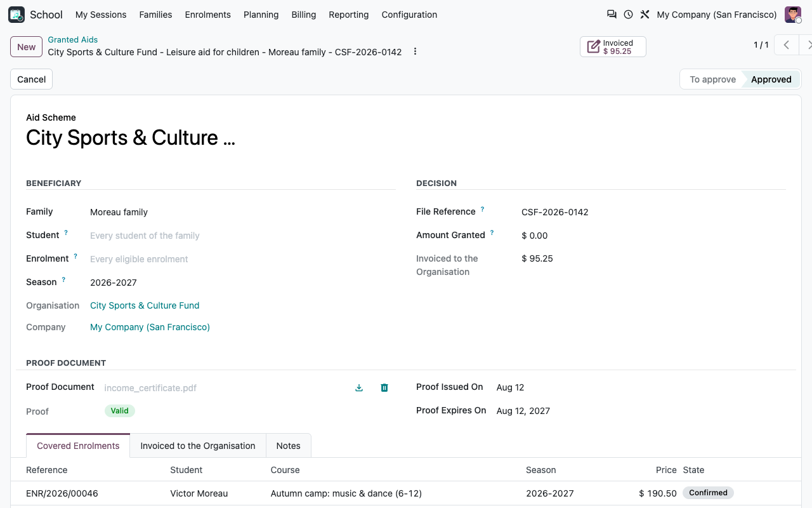Viewport: 812px width, 508px height.
Task: Open the Configuration menu
Action: click(409, 15)
